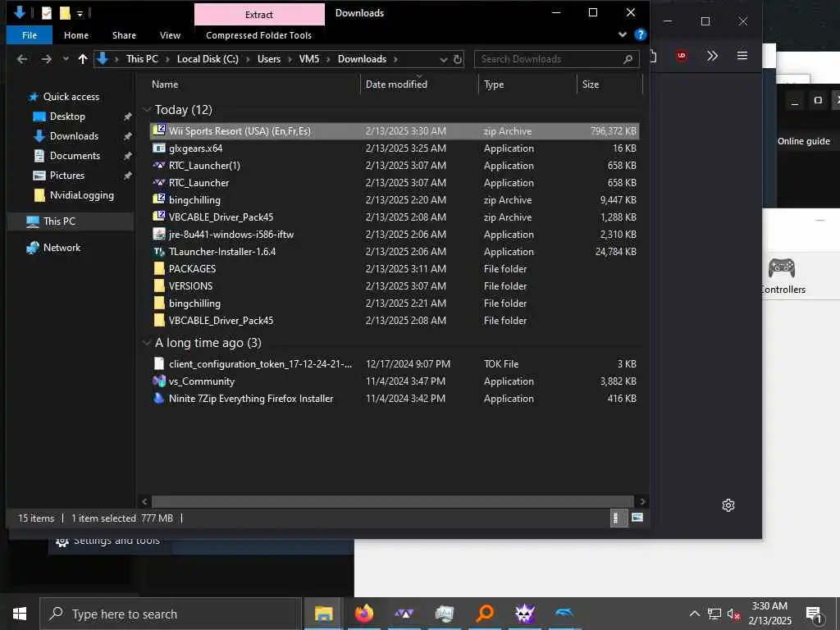Click the Properties quick access toolbar icon
Image resolution: width=840 pixels, height=630 pixels.
pos(47,13)
